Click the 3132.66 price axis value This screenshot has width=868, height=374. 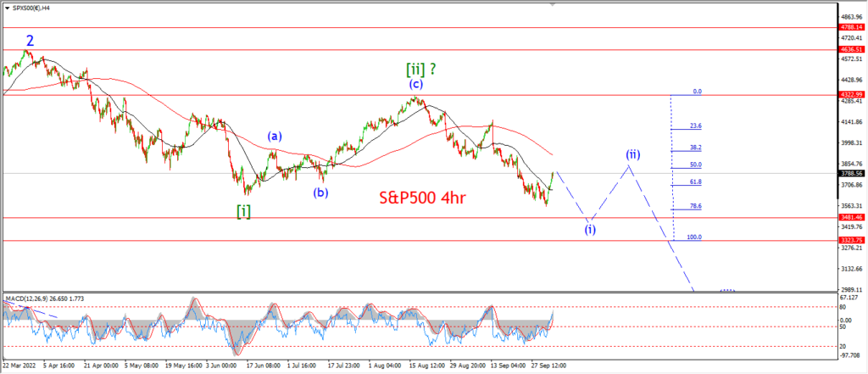pos(853,269)
